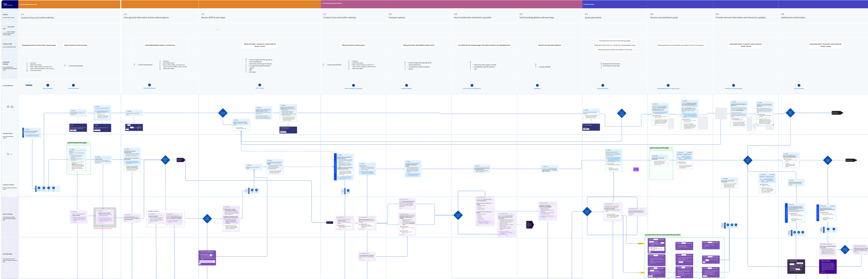
Task: Click the 'Learn risk and considerations' milestone dot
Action: tap(472, 85)
